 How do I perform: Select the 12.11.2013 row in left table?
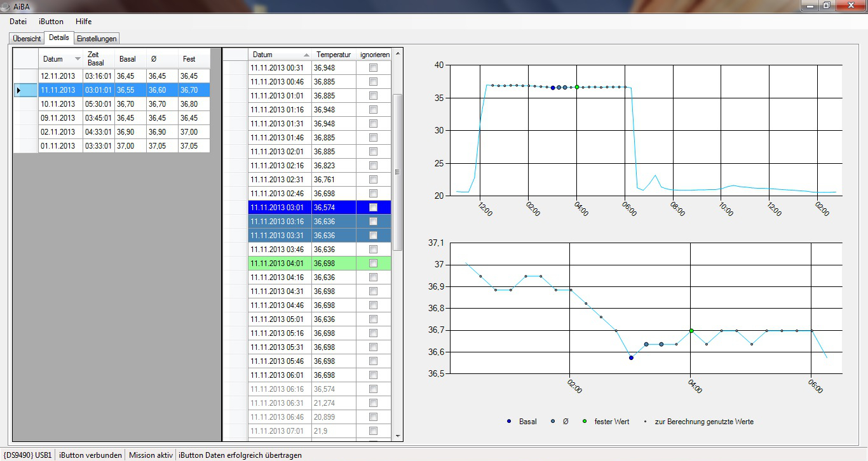pyautogui.click(x=111, y=76)
